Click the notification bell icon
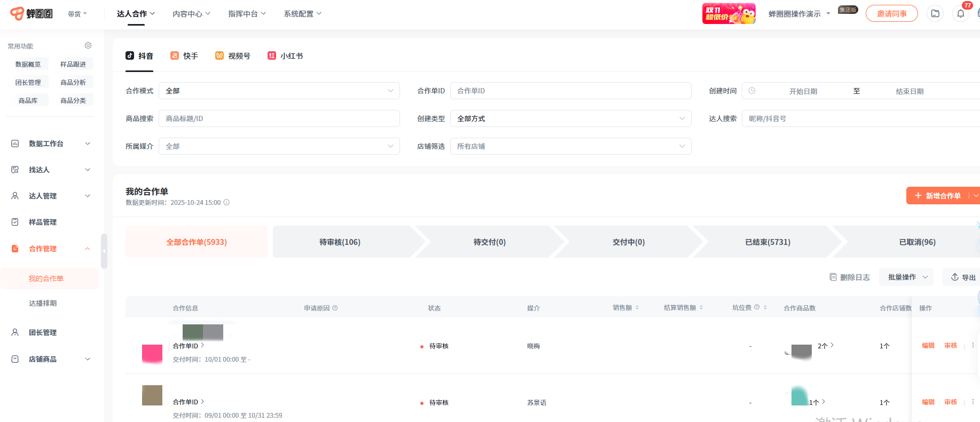This screenshot has width=980, height=422. coord(960,14)
